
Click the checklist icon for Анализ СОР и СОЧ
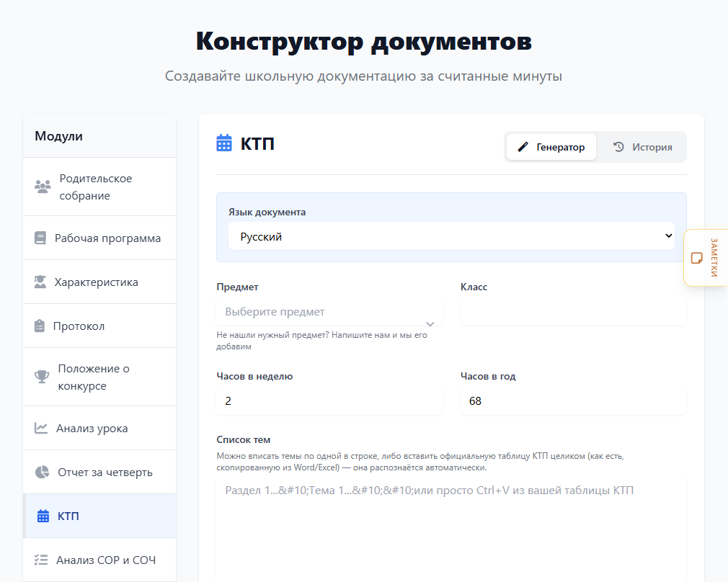click(41, 560)
